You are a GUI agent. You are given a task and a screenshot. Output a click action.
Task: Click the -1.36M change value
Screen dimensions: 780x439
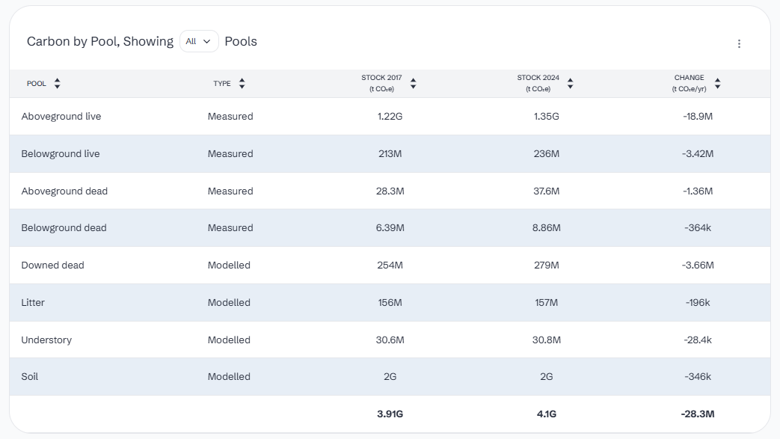pyautogui.click(x=697, y=191)
